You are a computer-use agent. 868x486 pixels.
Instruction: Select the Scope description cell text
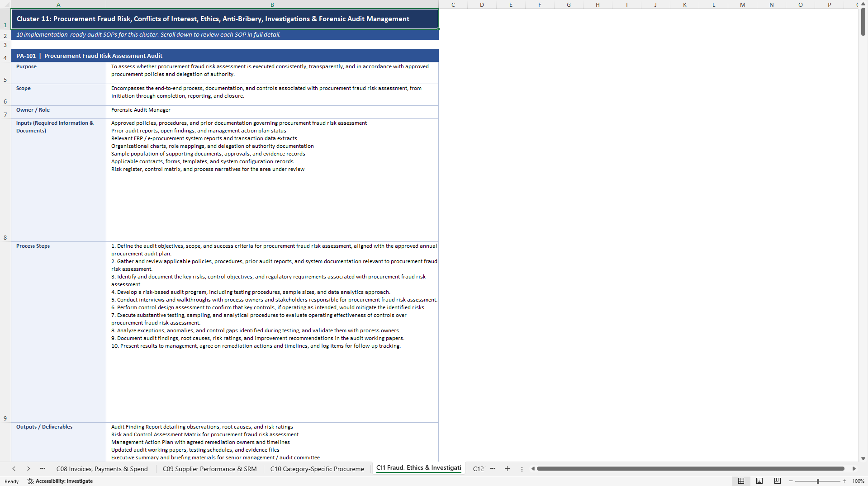click(x=272, y=94)
